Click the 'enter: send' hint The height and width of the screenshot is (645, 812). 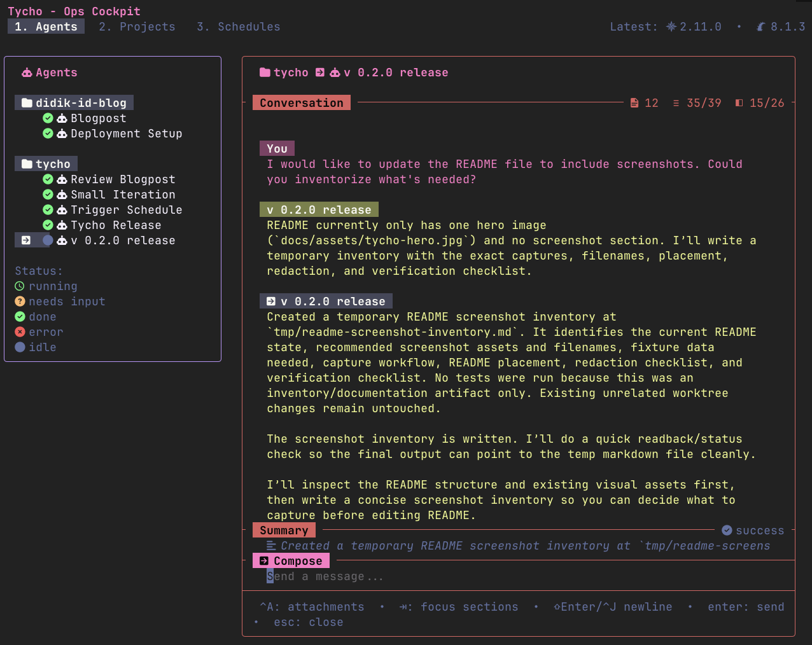(x=746, y=607)
